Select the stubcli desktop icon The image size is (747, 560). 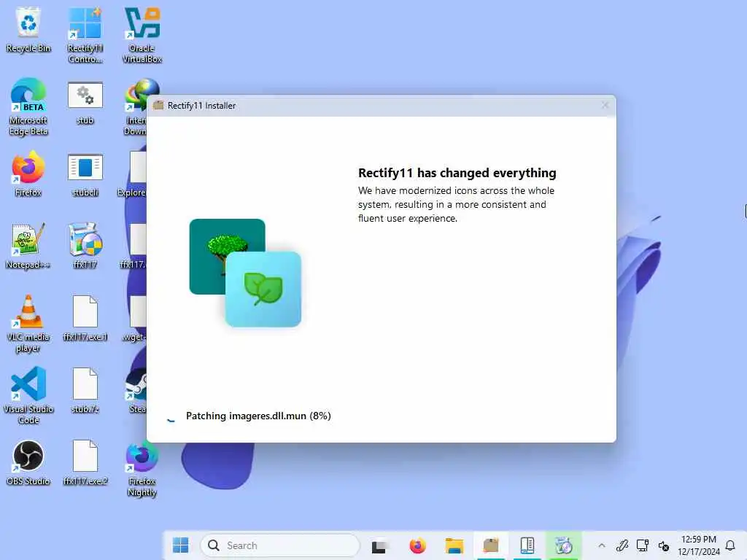point(85,174)
